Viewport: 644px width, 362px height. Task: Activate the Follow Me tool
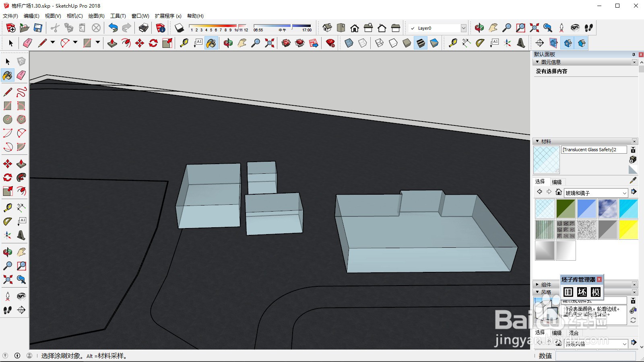pyautogui.click(x=21, y=177)
